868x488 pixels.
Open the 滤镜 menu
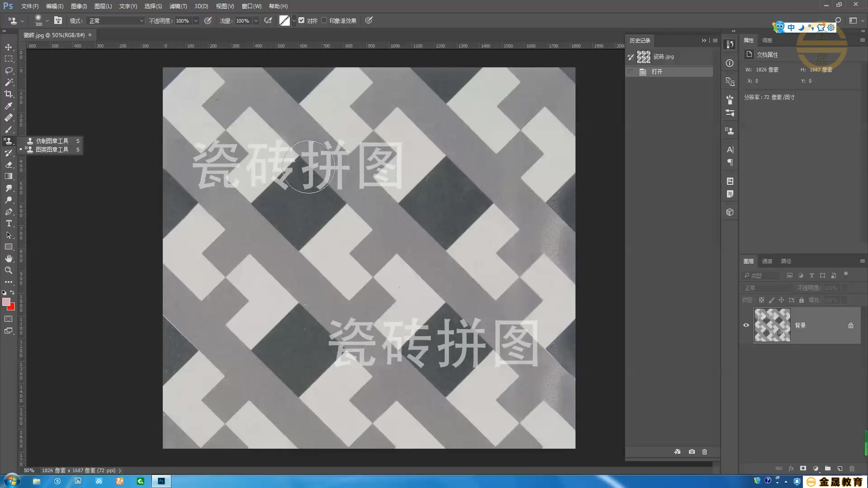tap(178, 6)
